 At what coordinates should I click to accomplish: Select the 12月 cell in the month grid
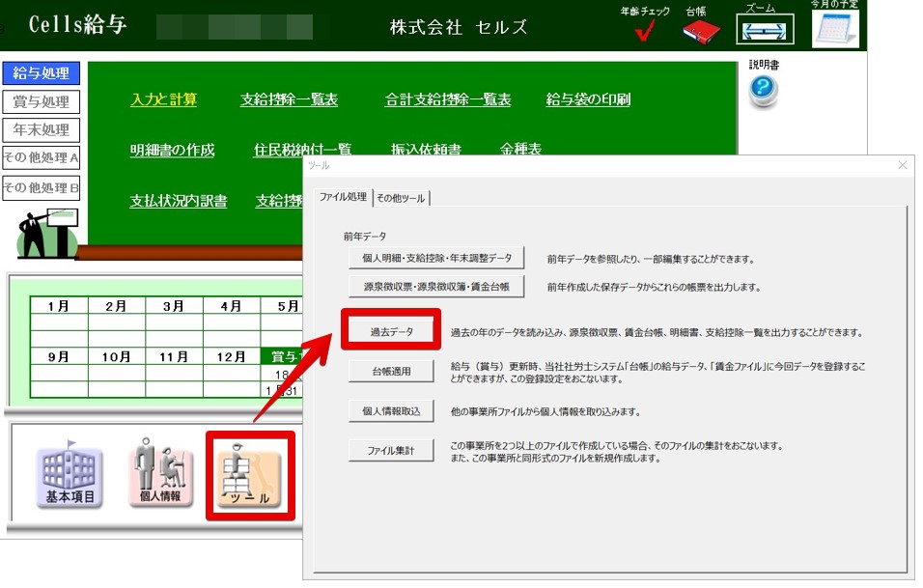(232, 358)
